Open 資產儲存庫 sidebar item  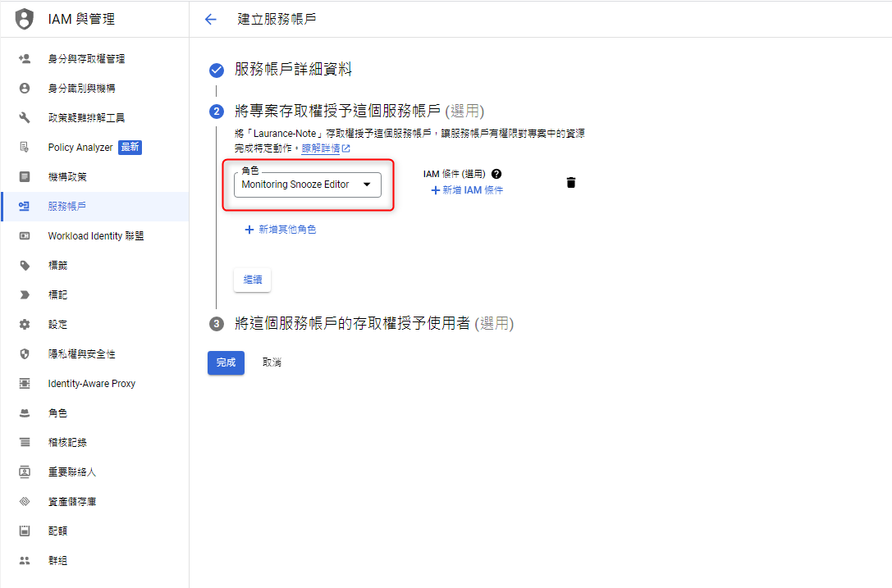(x=95, y=502)
